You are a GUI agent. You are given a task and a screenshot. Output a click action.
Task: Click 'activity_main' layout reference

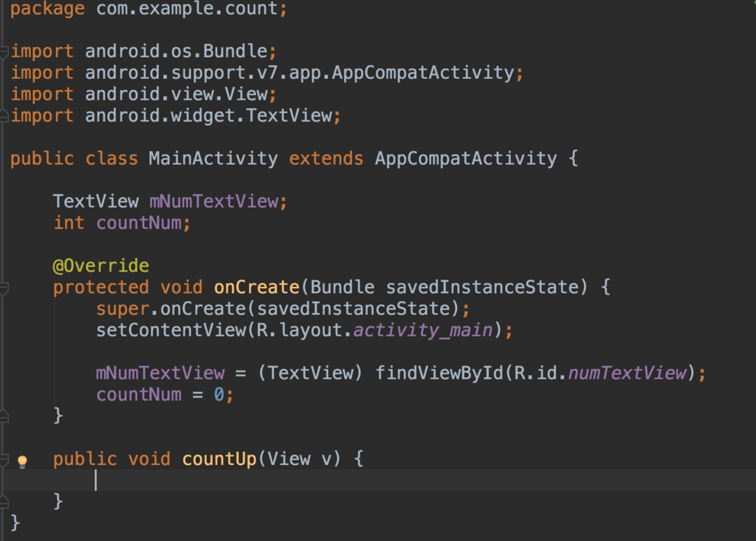(x=423, y=331)
